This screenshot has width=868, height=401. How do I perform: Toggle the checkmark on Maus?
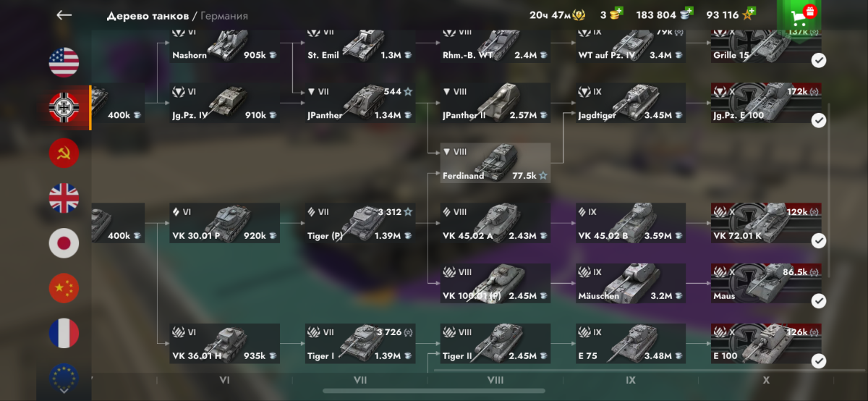tap(818, 300)
